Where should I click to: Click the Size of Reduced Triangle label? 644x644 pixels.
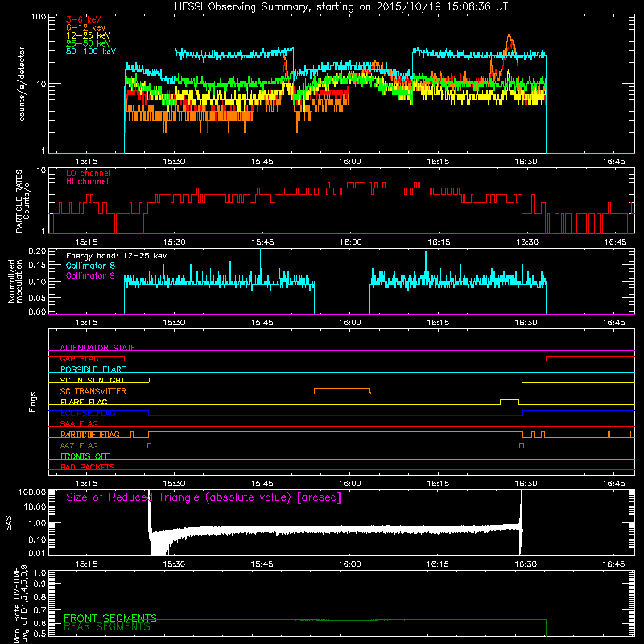pos(204,497)
